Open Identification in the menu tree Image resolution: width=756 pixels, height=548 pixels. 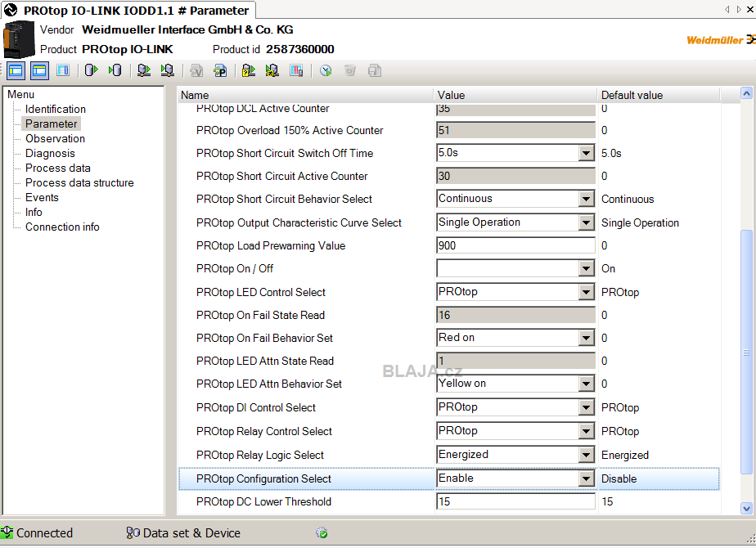coord(56,109)
